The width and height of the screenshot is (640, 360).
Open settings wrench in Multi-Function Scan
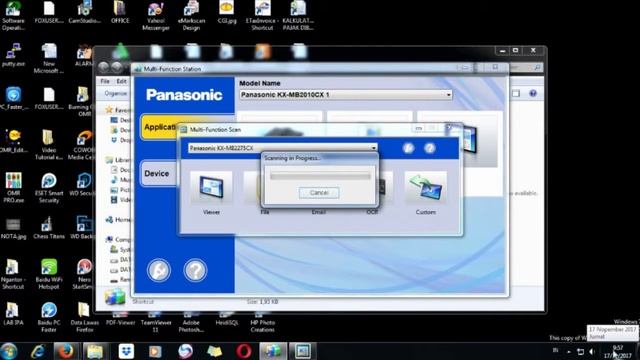[x=408, y=148]
